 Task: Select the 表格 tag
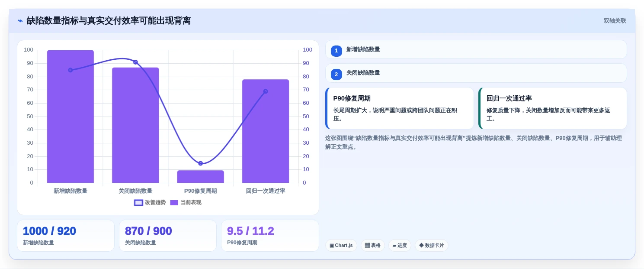click(373, 245)
